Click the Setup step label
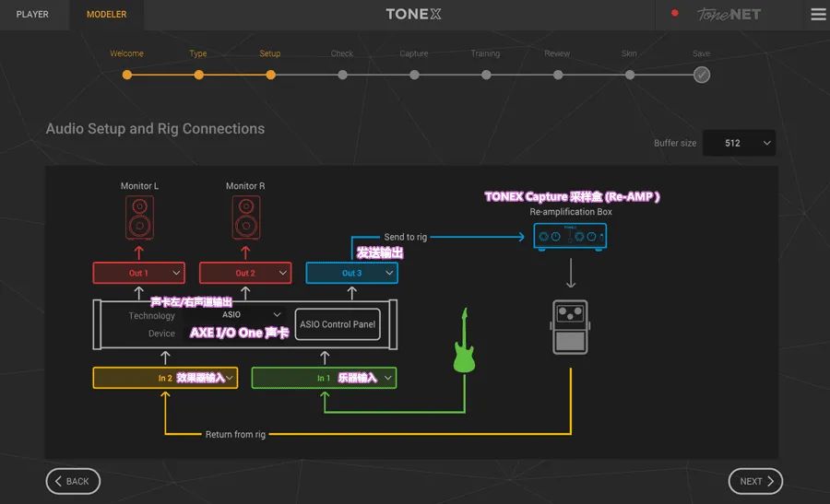The height and width of the screenshot is (504, 830). pos(270,53)
